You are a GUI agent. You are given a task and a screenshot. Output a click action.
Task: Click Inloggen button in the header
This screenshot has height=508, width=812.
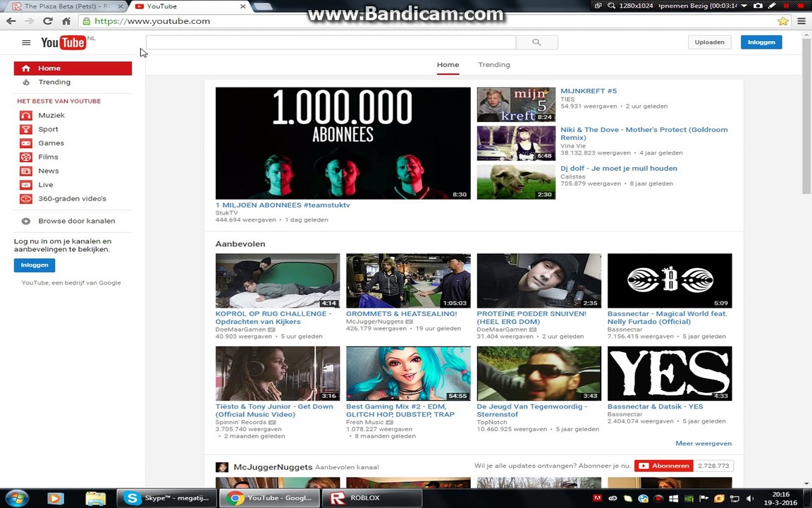[761, 42]
